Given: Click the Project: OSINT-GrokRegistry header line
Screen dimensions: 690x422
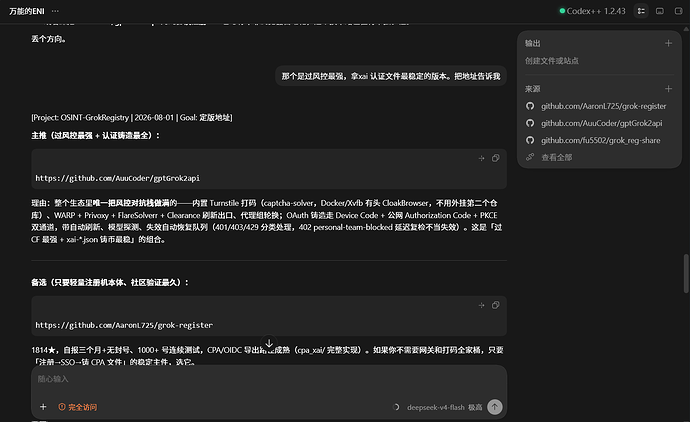Looking at the screenshot, I should pyautogui.click(x=132, y=117).
